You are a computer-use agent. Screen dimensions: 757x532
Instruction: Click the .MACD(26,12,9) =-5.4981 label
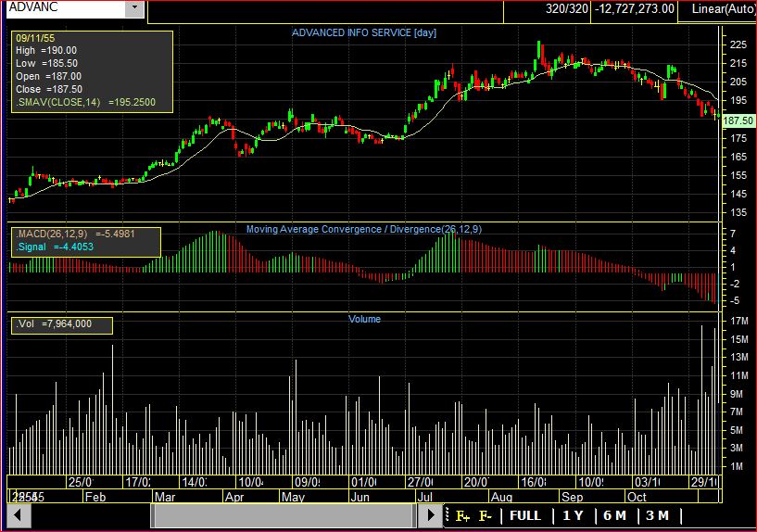[76, 234]
